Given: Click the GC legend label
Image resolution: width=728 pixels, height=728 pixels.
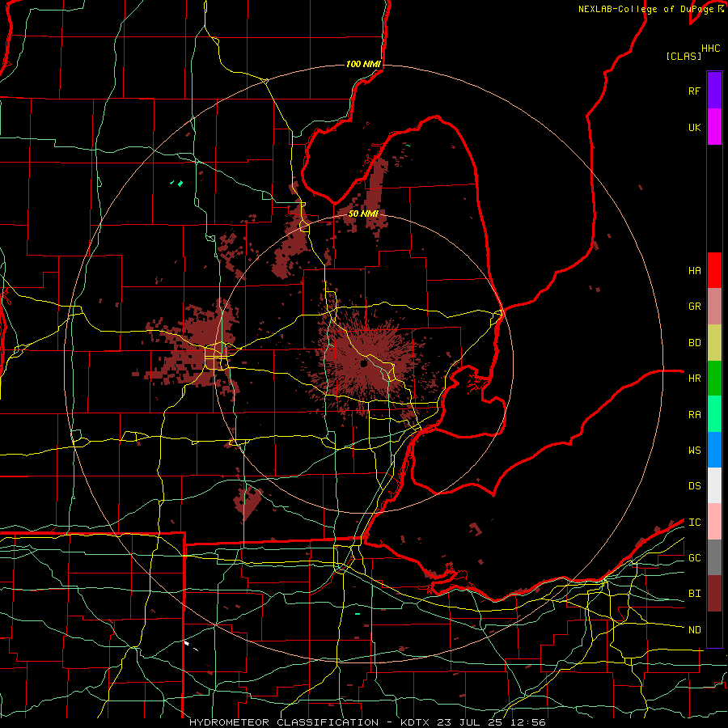Looking at the screenshot, I should pyautogui.click(x=694, y=558).
